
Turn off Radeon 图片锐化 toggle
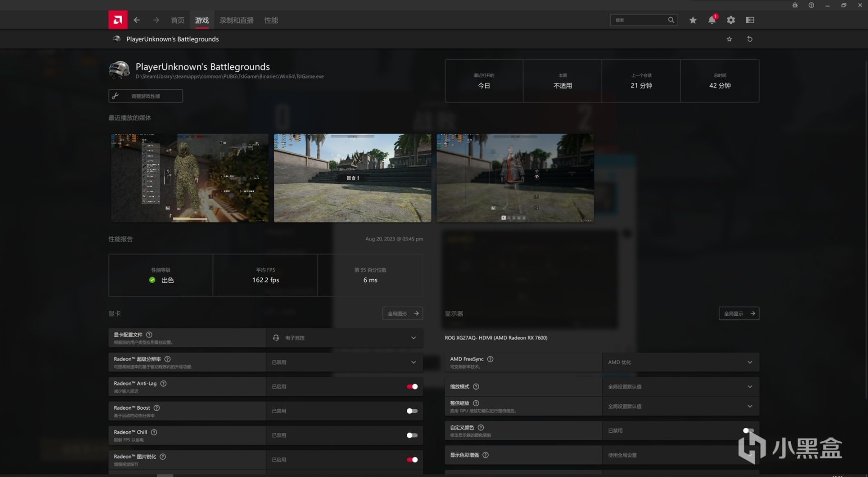pyautogui.click(x=412, y=459)
